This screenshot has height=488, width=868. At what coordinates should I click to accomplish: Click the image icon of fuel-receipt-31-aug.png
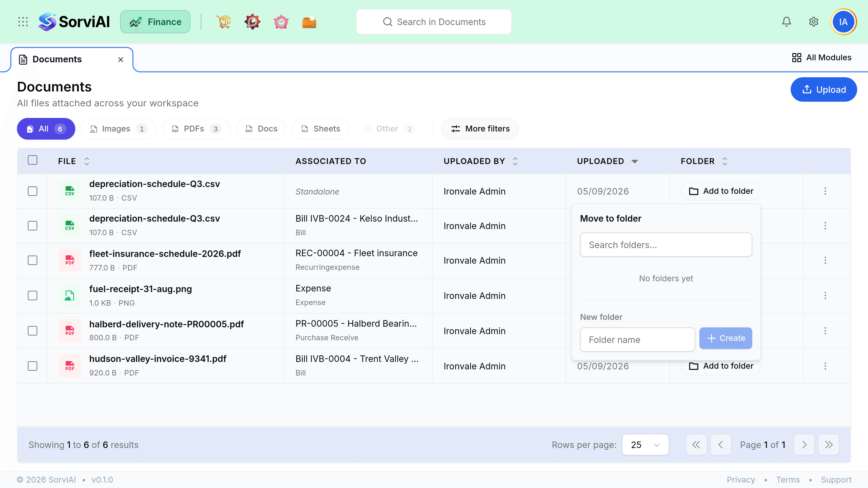point(70,296)
